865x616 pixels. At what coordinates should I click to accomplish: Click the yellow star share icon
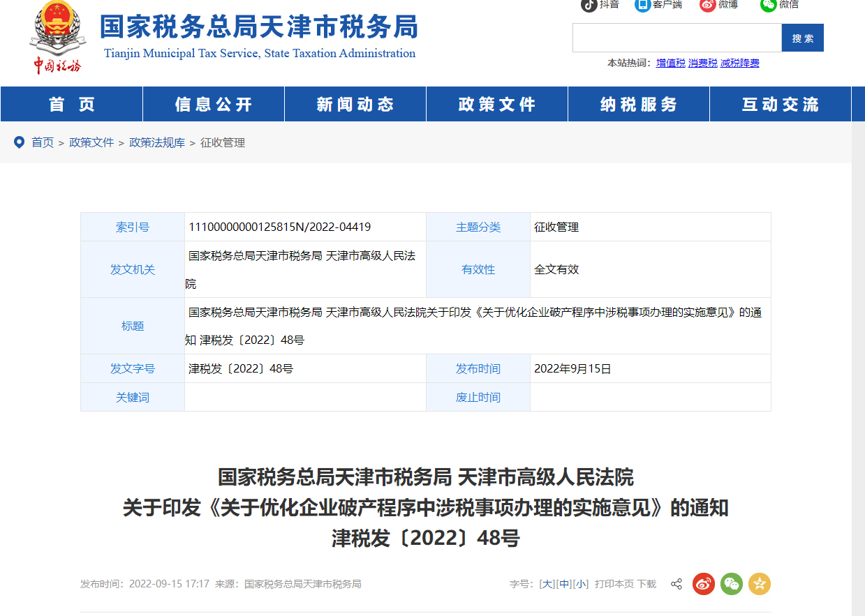click(x=759, y=584)
